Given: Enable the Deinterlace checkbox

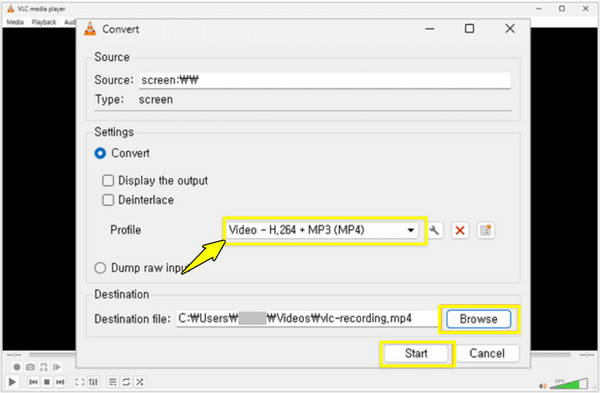Looking at the screenshot, I should (108, 200).
